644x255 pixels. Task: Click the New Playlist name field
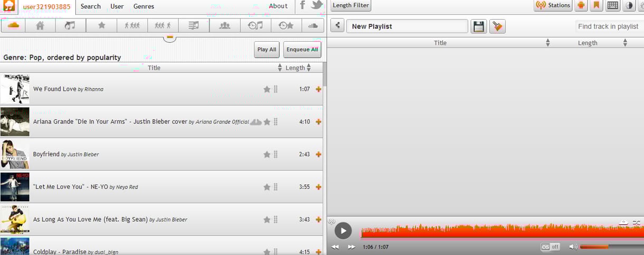pos(407,26)
